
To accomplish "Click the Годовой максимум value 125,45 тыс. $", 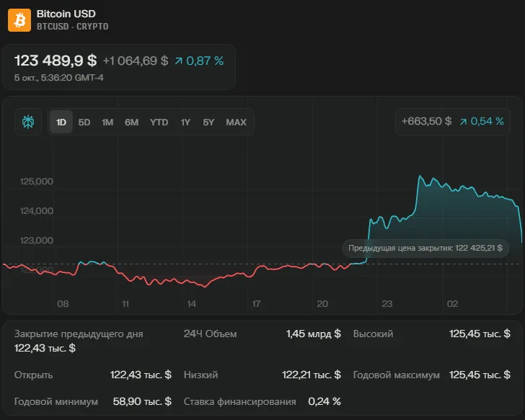I will tap(480, 375).
